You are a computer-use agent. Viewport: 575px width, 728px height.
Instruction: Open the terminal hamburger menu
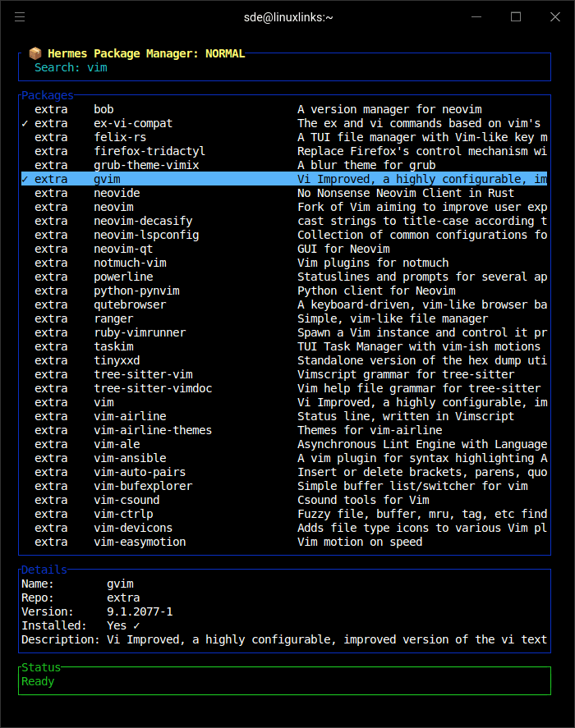[x=20, y=16]
